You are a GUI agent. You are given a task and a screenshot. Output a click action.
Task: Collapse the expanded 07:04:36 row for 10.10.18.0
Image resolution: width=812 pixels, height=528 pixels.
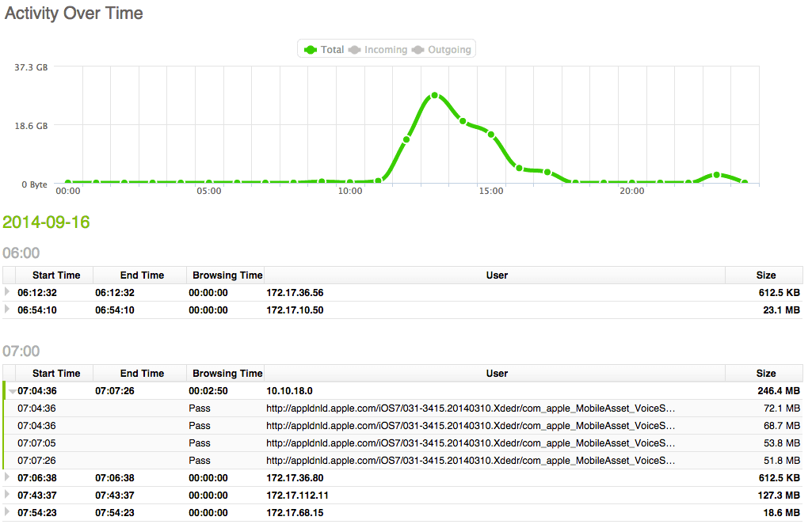point(11,391)
